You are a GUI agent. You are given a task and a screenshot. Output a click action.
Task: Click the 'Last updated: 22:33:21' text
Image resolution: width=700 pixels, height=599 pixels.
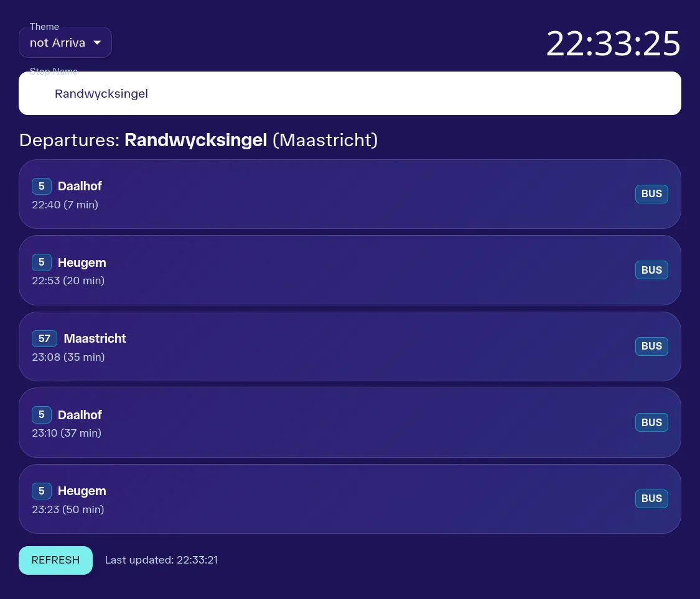[161, 560]
